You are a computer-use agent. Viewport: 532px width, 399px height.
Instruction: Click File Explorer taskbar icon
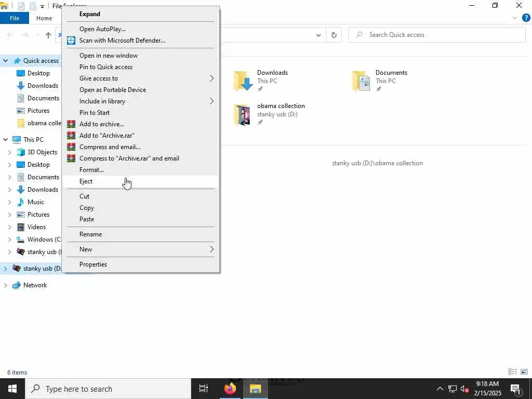(x=256, y=389)
